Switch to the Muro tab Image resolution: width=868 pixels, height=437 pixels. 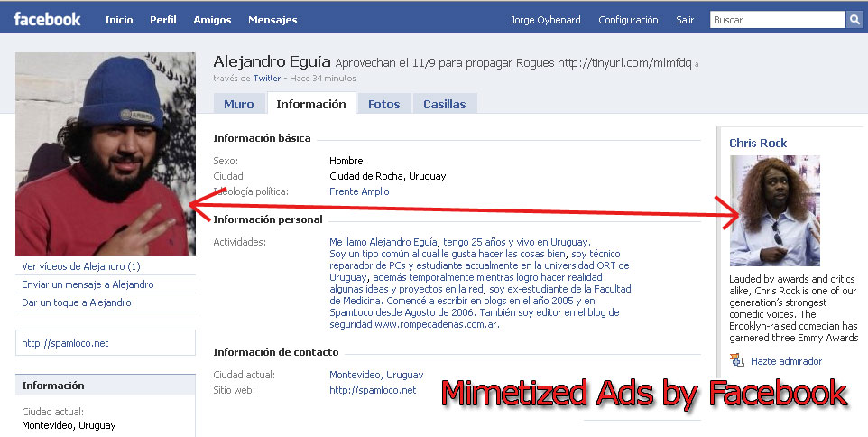pos(238,104)
